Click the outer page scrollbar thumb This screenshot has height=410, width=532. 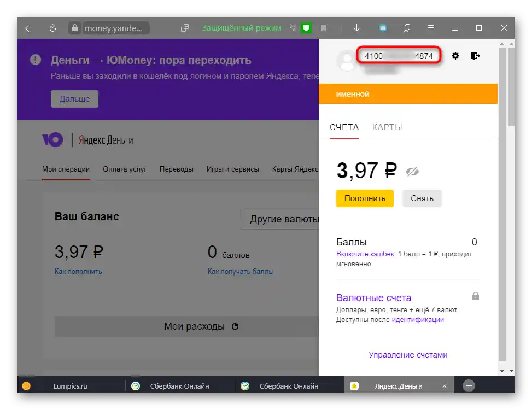coord(511,87)
